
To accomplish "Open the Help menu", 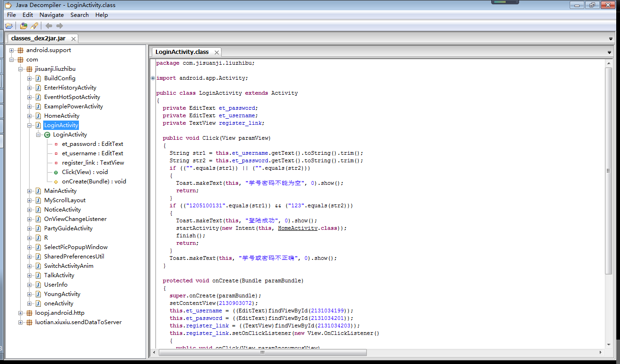I will 101,15.
